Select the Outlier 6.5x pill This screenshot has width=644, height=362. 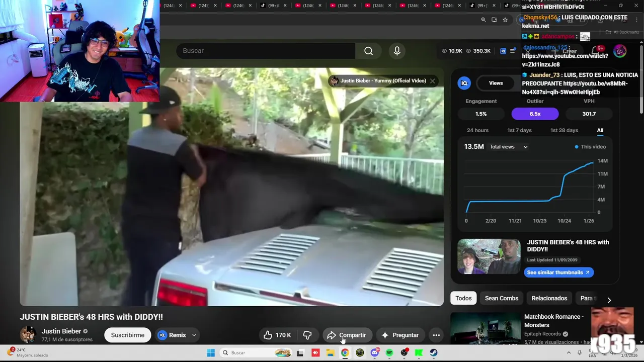(535, 114)
